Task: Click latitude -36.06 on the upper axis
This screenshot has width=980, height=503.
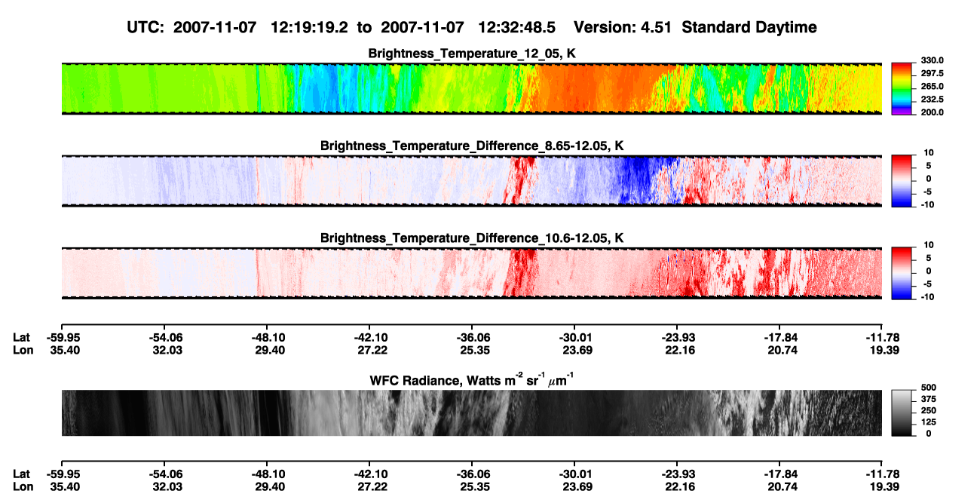Action: coord(472,337)
